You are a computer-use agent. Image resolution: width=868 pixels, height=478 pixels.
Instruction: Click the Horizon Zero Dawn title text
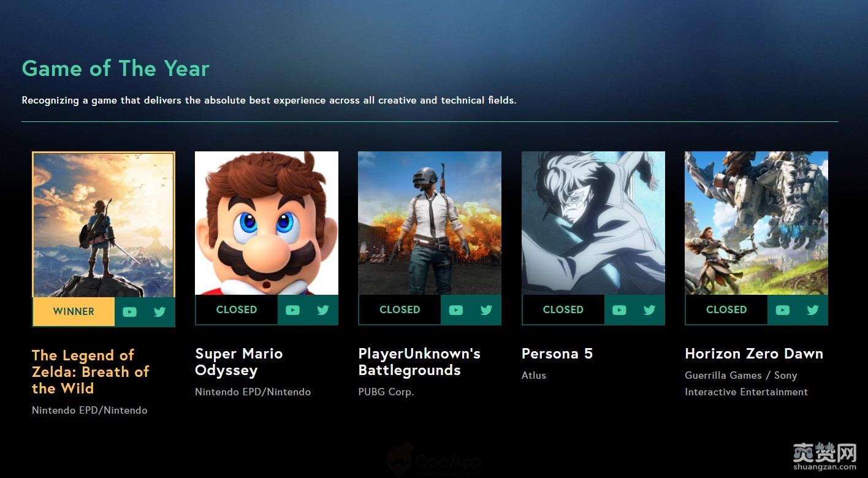[x=753, y=354]
